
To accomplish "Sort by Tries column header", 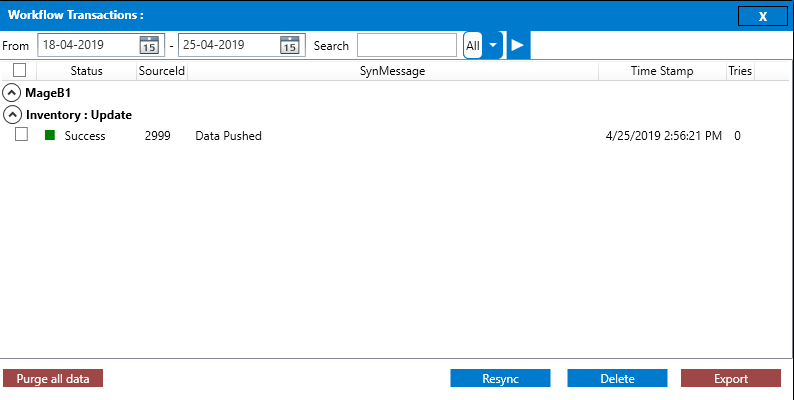I will point(739,71).
